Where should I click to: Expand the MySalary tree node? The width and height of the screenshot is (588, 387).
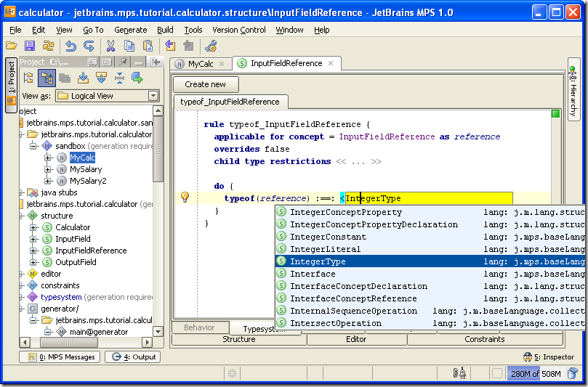pyautogui.click(x=48, y=170)
